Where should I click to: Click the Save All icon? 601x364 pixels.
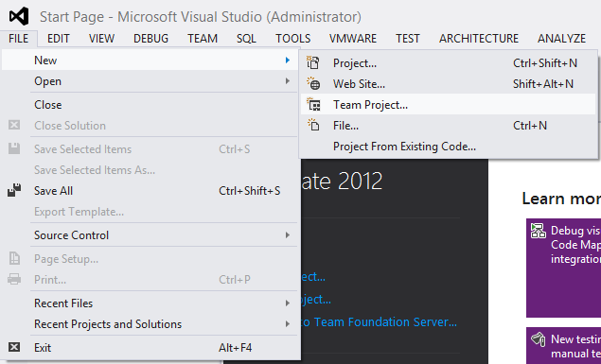point(14,190)
